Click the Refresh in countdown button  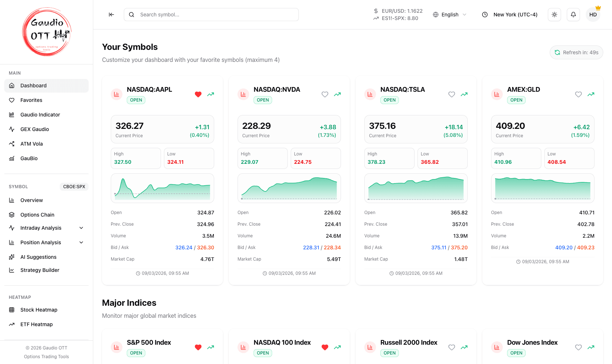click(576, 52)
